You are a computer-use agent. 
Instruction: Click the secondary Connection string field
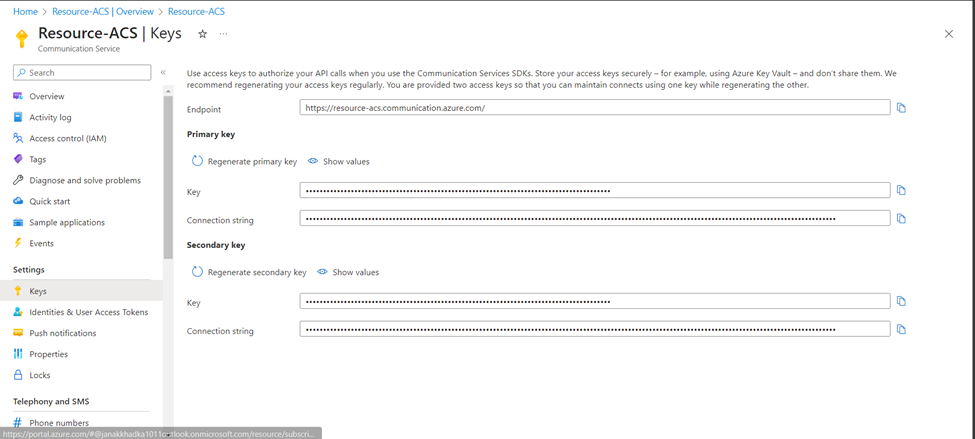click(595, 330)
